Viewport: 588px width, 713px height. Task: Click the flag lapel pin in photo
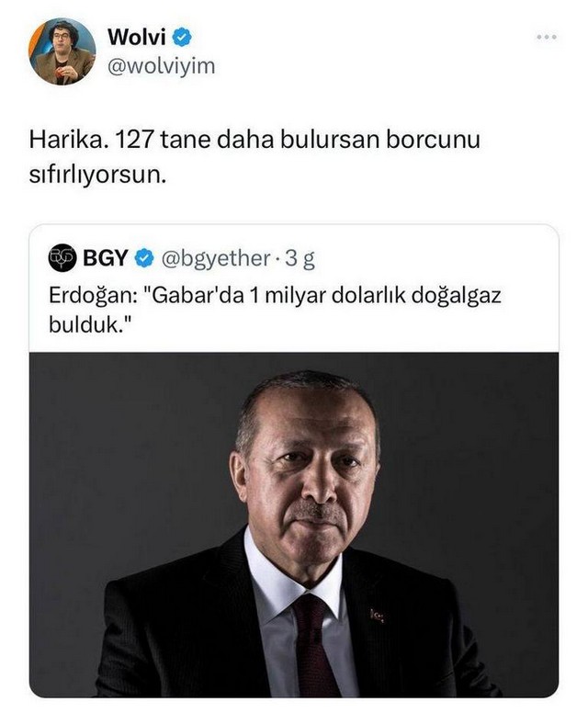coord(377,616)
